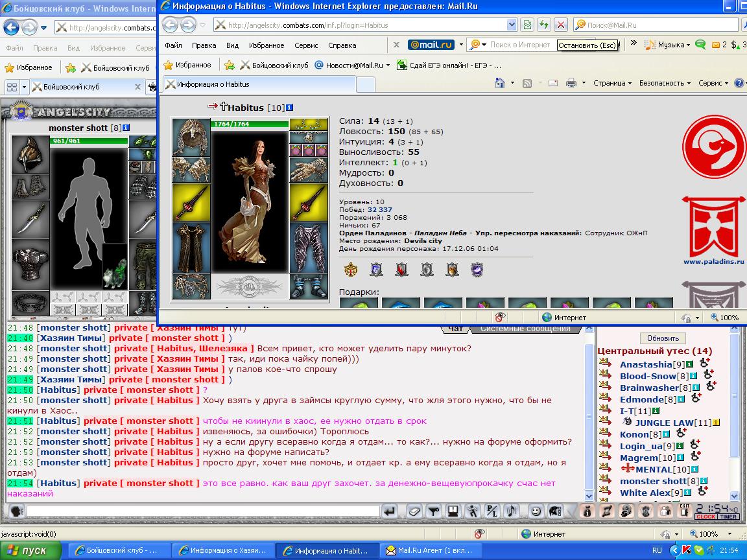Click the chat message input field
Image resolution: width=747 pixels, height=560 pixels.
[x=203, y=511]
